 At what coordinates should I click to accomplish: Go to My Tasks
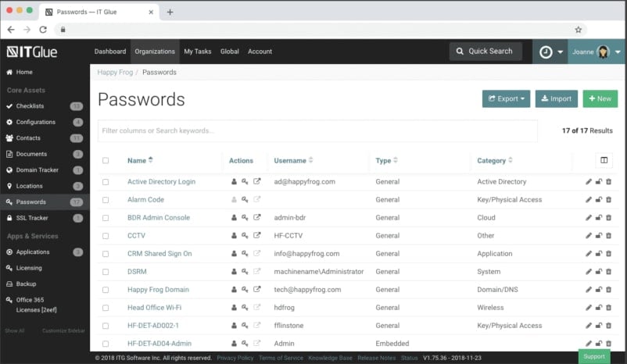click(198, 52)
